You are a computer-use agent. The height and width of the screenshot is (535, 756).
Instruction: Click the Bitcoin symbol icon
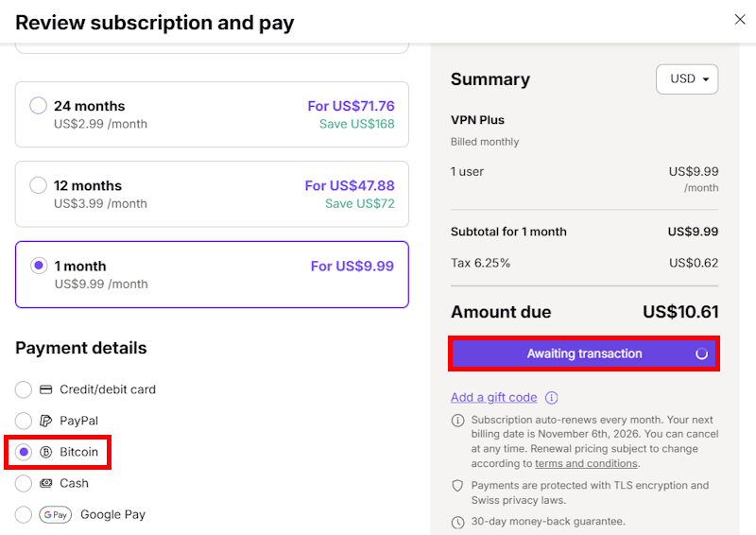pos(45,452)
